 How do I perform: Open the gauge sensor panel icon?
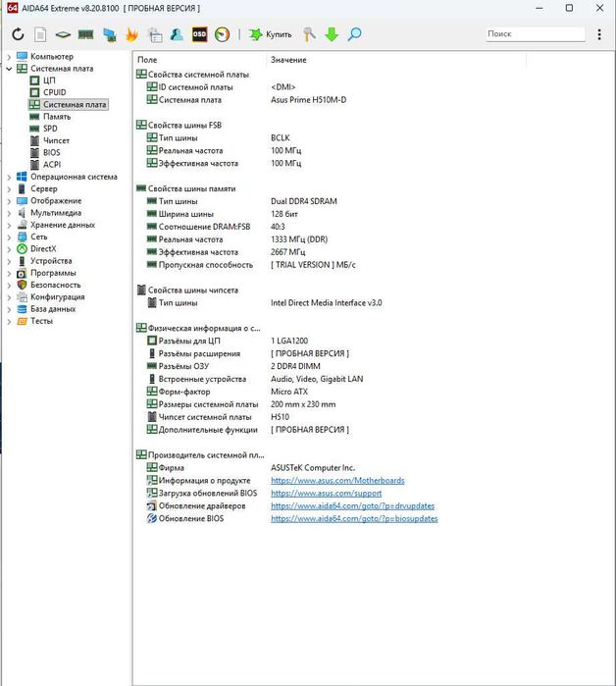222,34
